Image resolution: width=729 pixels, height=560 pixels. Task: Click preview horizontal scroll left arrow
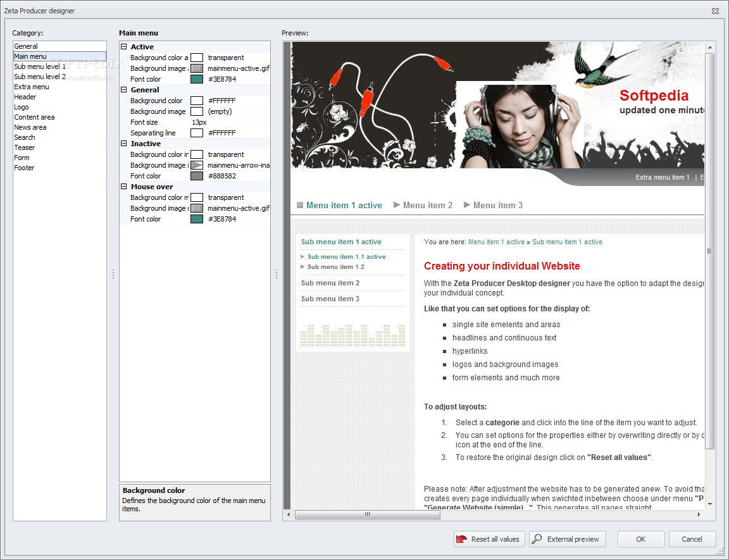(x=289, y=514)
